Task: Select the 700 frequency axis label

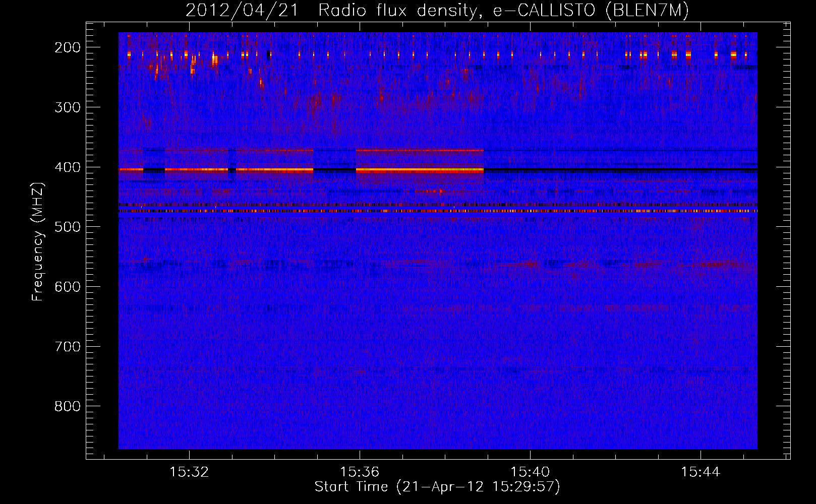Action: point(67,347)
